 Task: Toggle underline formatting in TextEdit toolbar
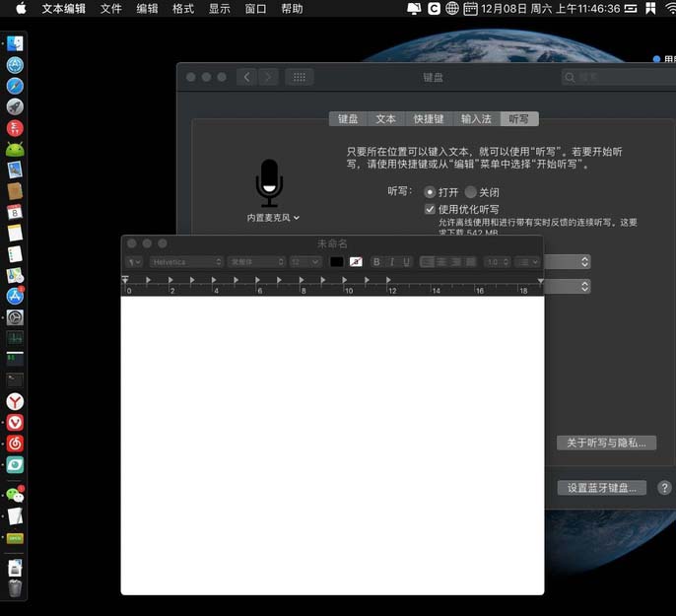(406, 262)
